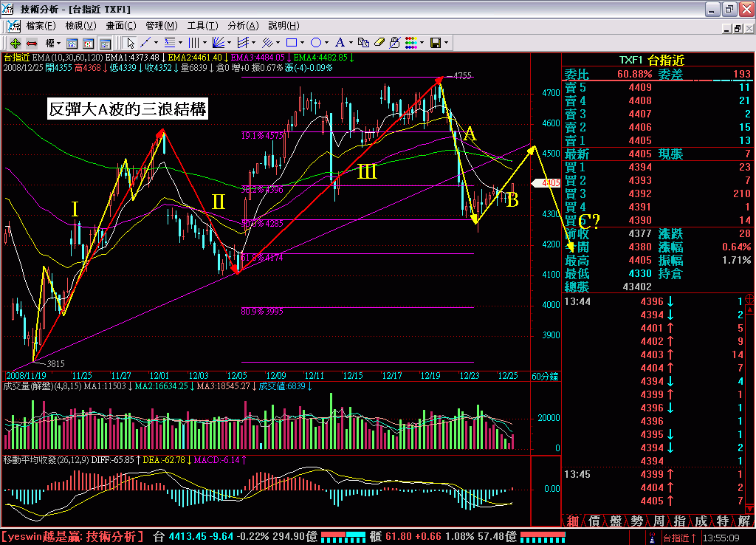Open the color palette dots icon
The image size is (756, 545).
[411, 43]
